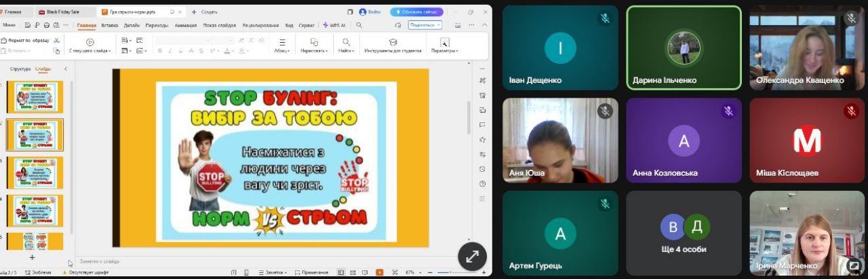The width and height of the screenshot is (868, 279).
Task: Click the add new slide plus icon
Action: (32, 257)
